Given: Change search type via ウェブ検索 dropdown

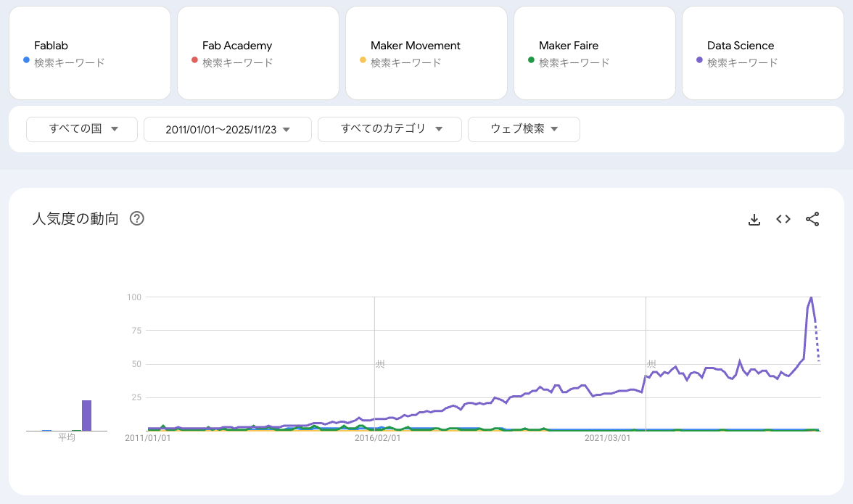Looking at the screenshot, I should coord(524,129).
